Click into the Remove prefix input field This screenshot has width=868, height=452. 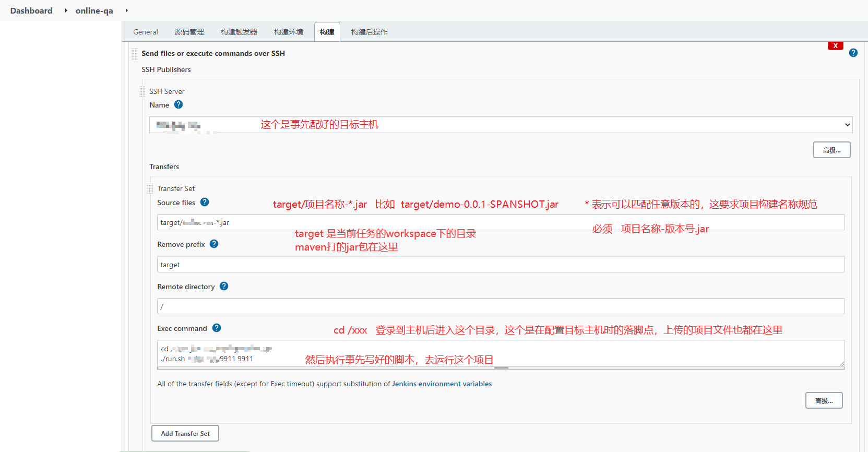point(501,265)
